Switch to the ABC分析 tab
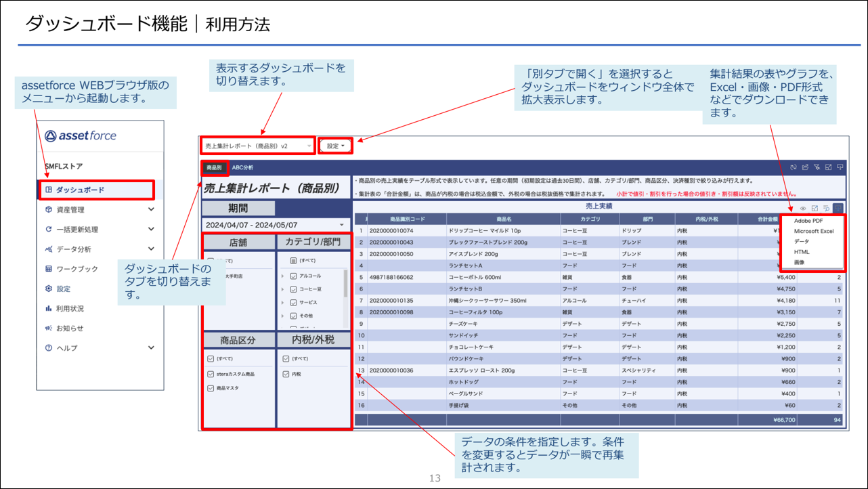This screenshot has width=868, height=489. 242,167
